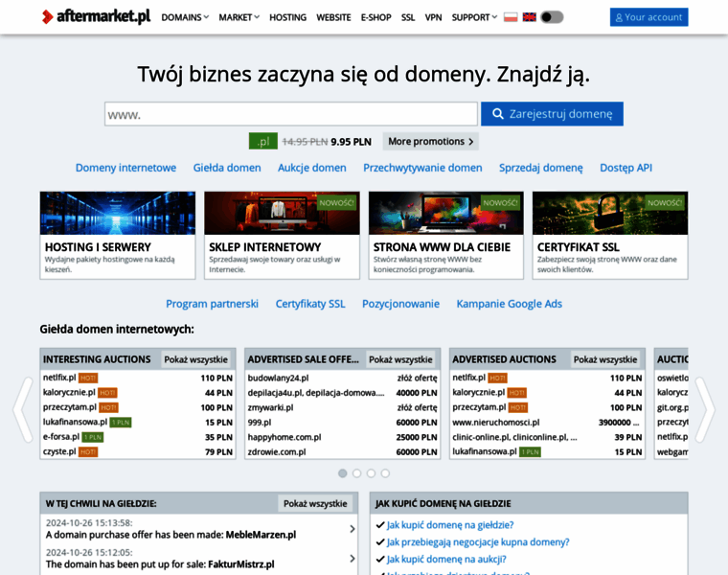Open Giełda domen link
Viewport: 728px width, 575px height.
pos(227,168)
